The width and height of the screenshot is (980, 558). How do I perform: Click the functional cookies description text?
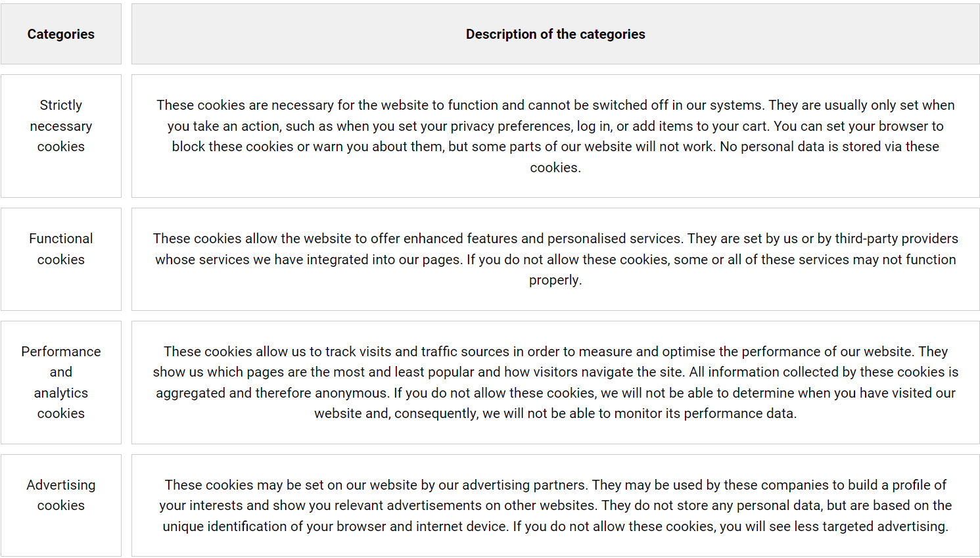click(555, 259)
